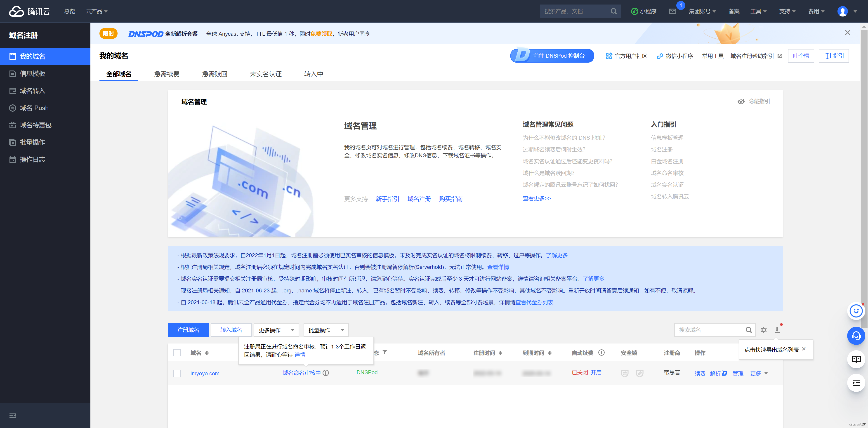Open Operation Log (操作日志) sidebar item

point(45,159)
